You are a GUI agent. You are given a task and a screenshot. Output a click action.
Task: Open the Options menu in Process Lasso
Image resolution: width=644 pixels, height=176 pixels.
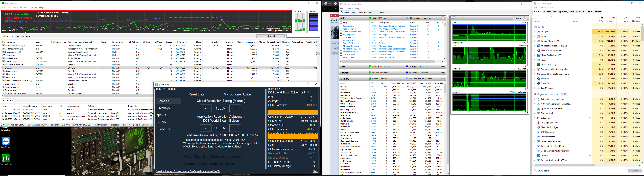[24, 8]
